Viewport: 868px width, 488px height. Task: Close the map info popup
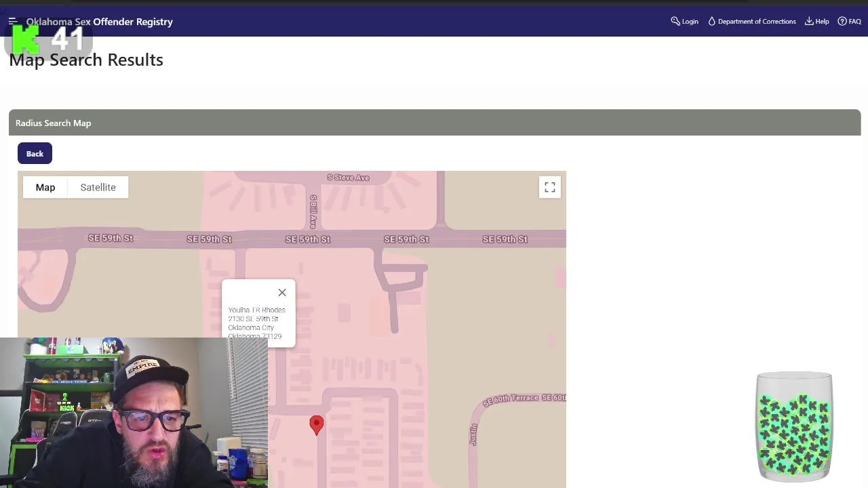pos(282,293)
